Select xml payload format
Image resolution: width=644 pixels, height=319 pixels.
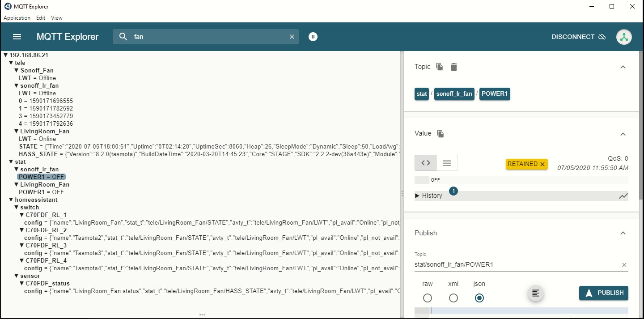click(x=453, y=298)
